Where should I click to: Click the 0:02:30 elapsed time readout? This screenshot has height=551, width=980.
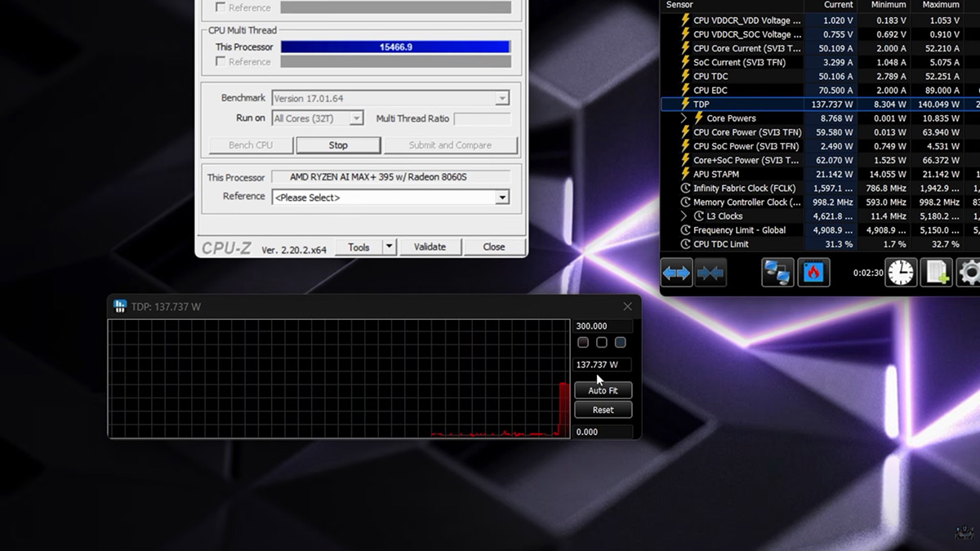(x=868, y=273)
